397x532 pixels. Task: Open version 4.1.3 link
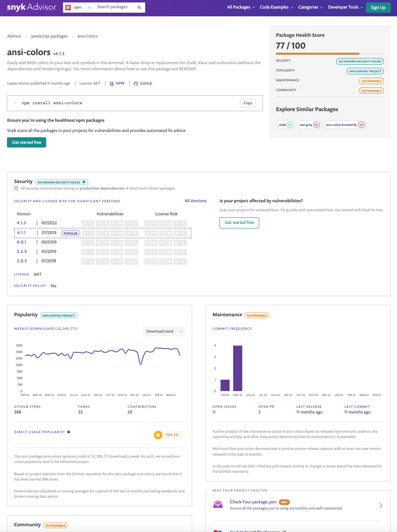21,223
